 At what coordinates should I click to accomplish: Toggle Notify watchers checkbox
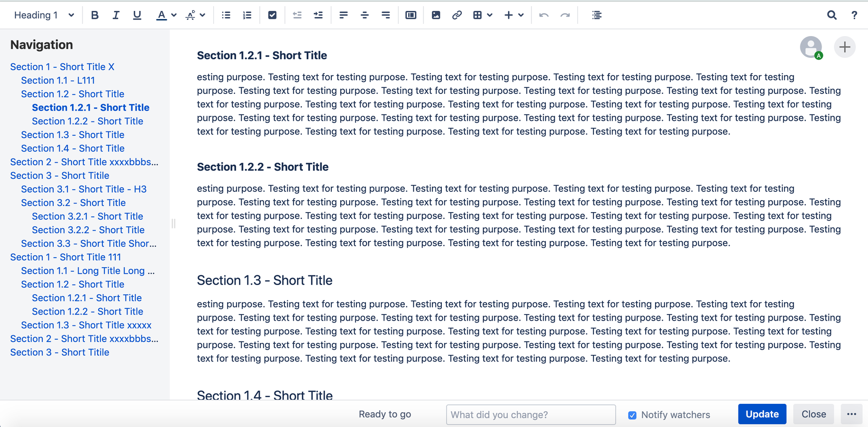632,415
